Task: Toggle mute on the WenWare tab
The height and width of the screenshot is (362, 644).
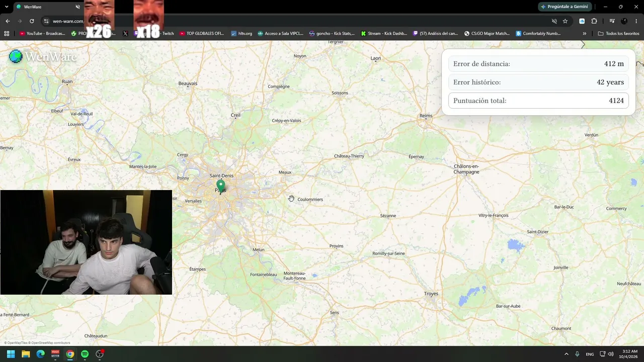Action: pyautogui.click(x=77, y=7)
